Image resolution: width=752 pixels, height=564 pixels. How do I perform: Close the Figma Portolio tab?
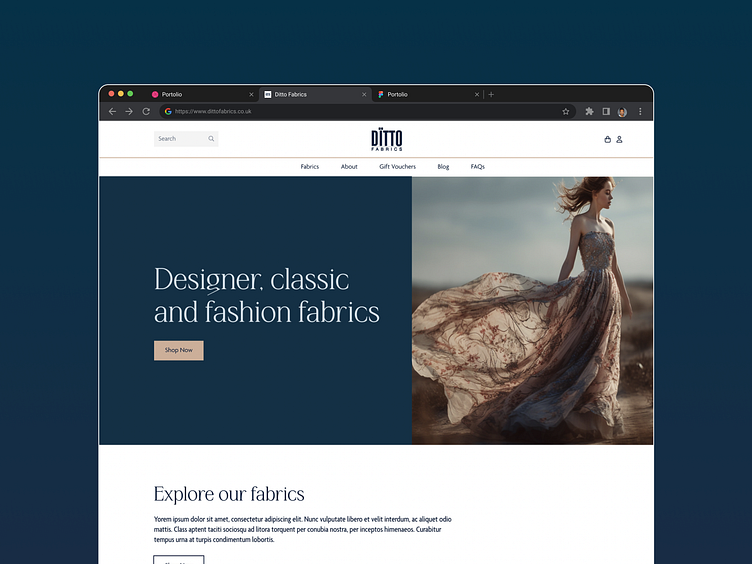pyautogui.click(x=477, y=94)
